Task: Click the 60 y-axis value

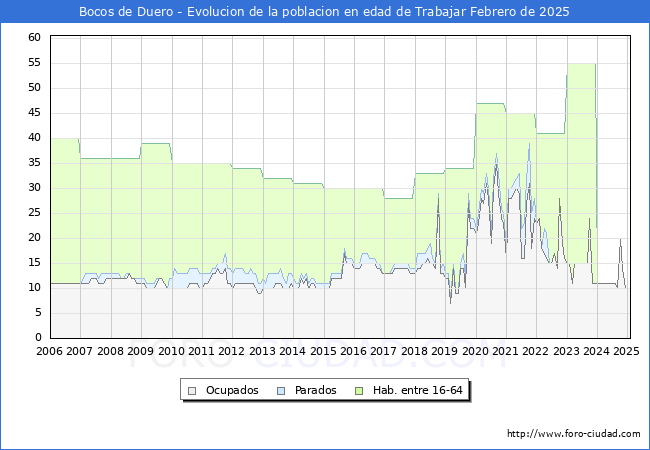Action: 35,37
